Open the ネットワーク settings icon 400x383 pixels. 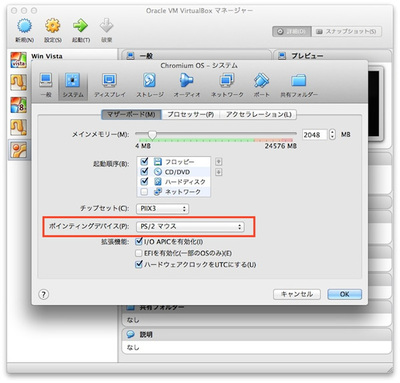(x=227, y=80)
